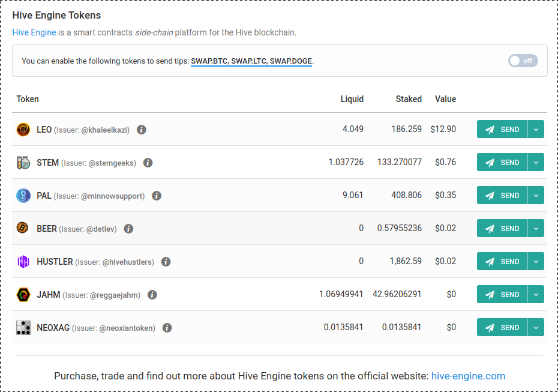The width and height of the screenshot is (558, 392).
Task: Send HUSTLER tokens
Action: pos(502,261)
